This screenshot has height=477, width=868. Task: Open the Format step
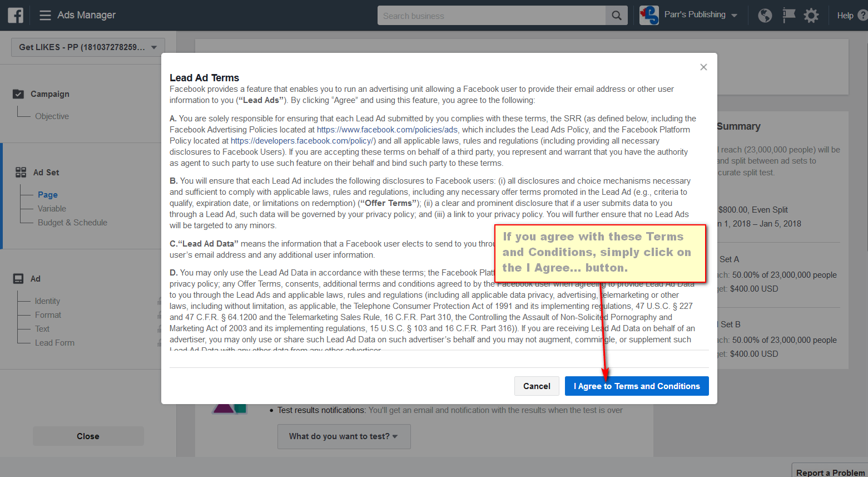click(48, 315)
